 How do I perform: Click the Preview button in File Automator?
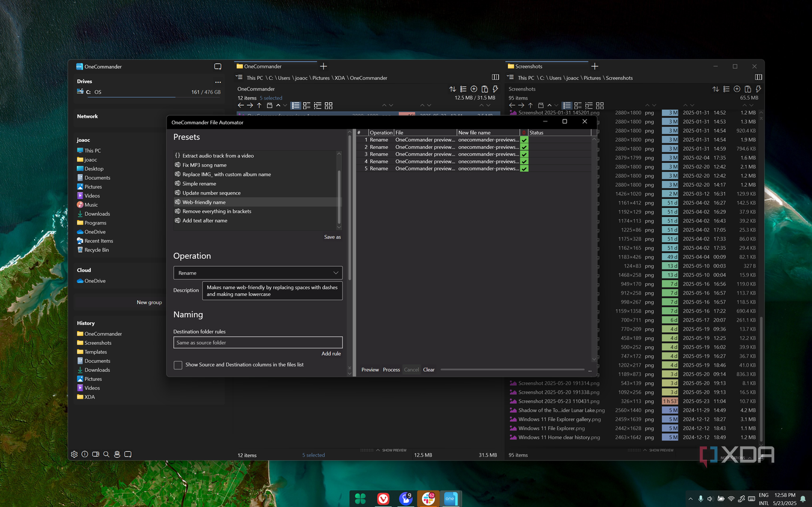click(370, 370)
